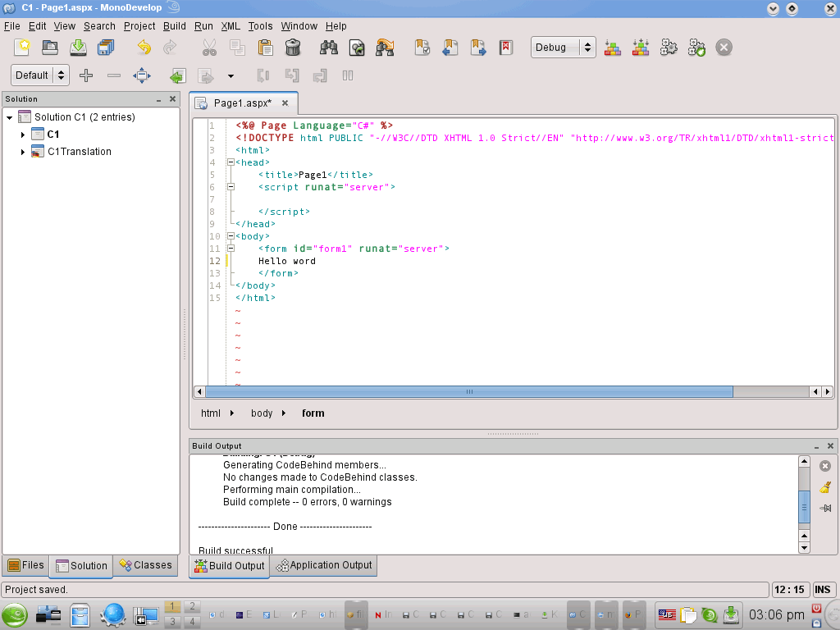Click the Undo arrow icon
This screenshot has height=630, width=840.
[144, 48]
